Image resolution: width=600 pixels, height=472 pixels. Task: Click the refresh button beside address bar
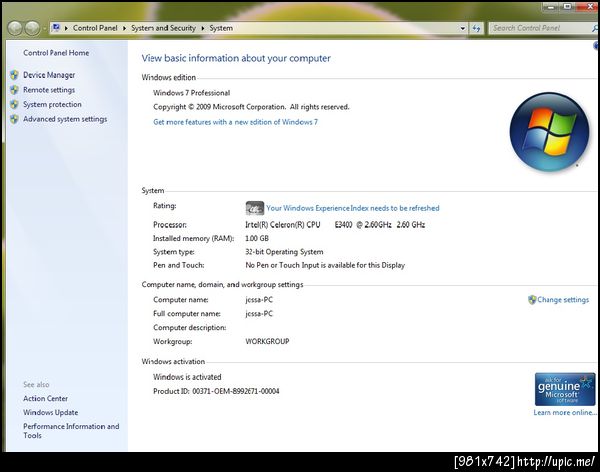476,28
